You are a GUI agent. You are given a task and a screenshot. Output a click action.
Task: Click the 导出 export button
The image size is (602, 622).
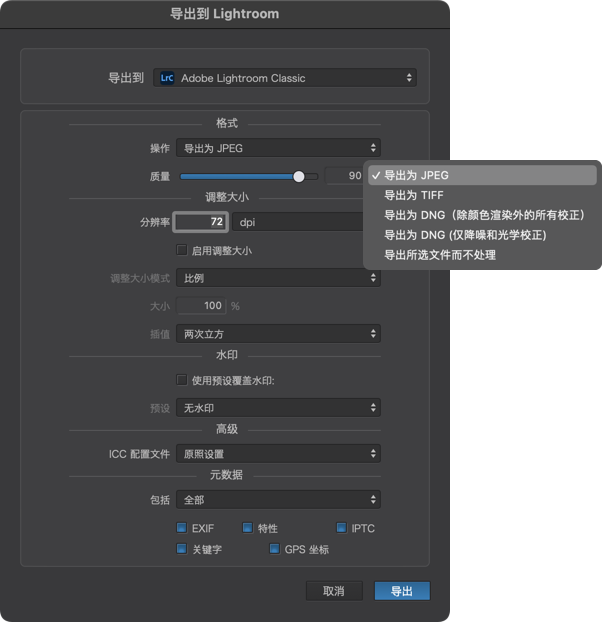click(x=402, y=591)
